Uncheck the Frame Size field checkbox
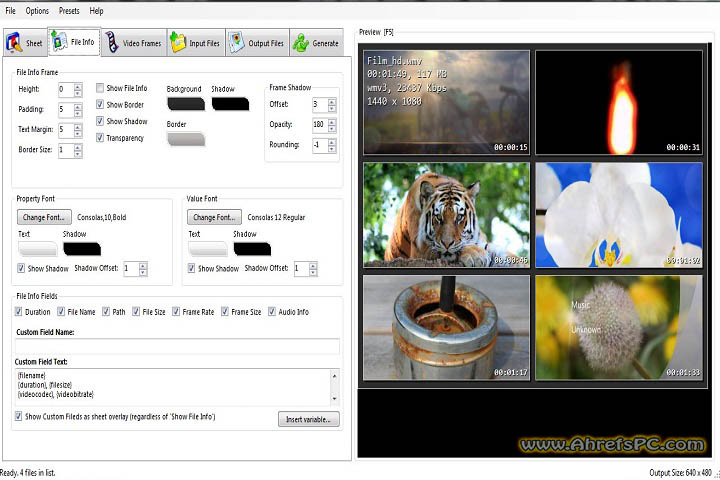The image size is (720, 480). coord(225,311)
